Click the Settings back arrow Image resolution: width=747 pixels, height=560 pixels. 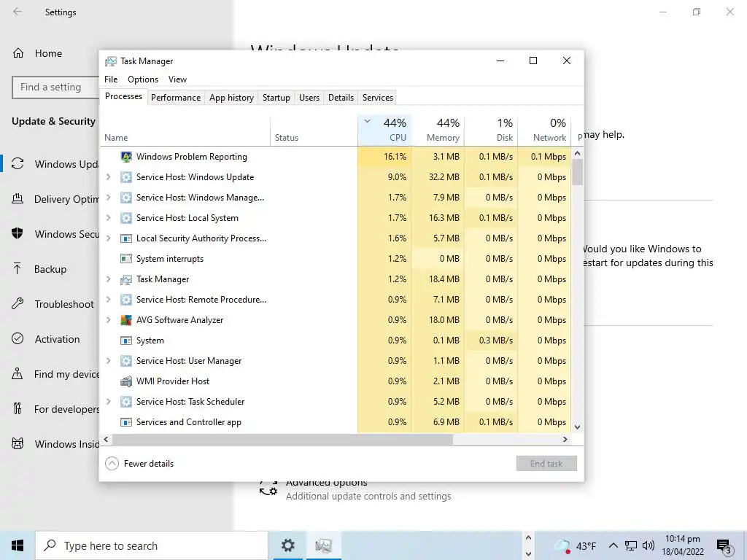point(18,12)
